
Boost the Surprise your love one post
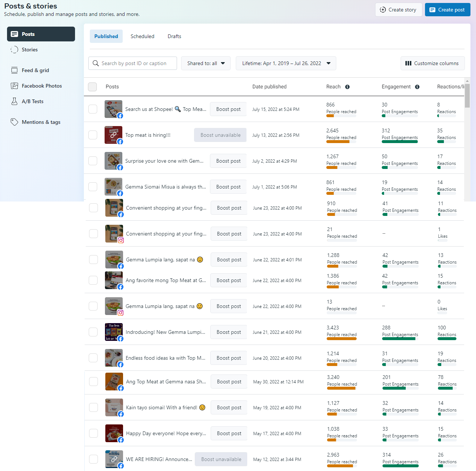pos(228,161)
